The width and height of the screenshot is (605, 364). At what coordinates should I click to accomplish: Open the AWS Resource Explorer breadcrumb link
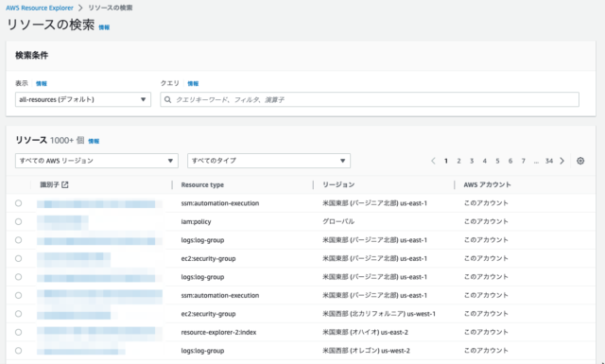pos(40,8)
